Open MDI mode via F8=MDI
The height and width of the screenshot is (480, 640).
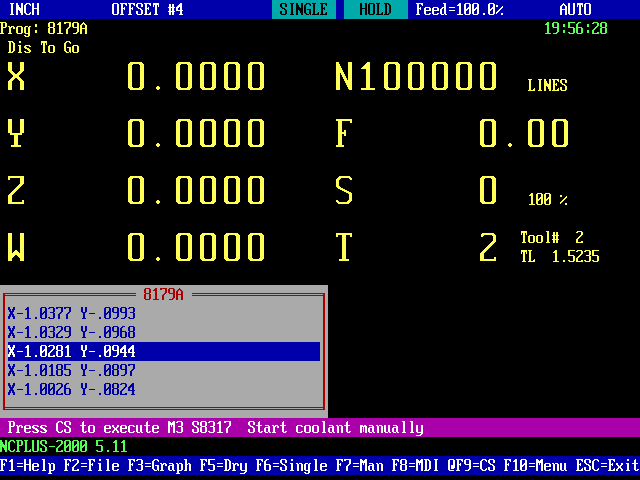pos(416,466)
